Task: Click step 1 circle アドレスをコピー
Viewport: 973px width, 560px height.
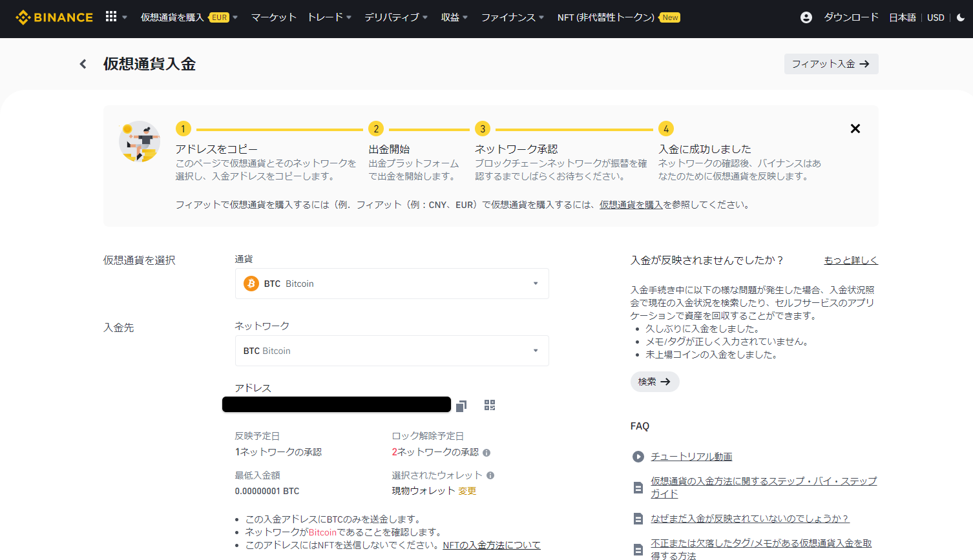Action: [x=183, y=129]
